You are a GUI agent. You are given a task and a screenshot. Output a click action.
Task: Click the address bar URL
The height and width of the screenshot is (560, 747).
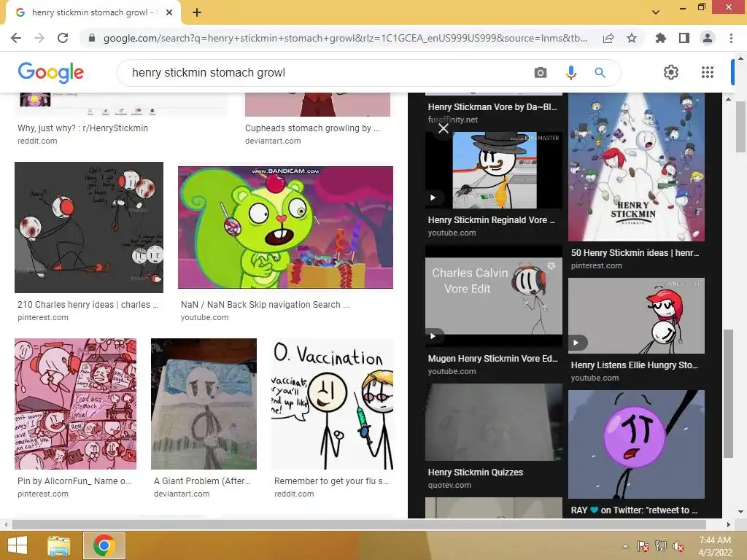[345, 38]
